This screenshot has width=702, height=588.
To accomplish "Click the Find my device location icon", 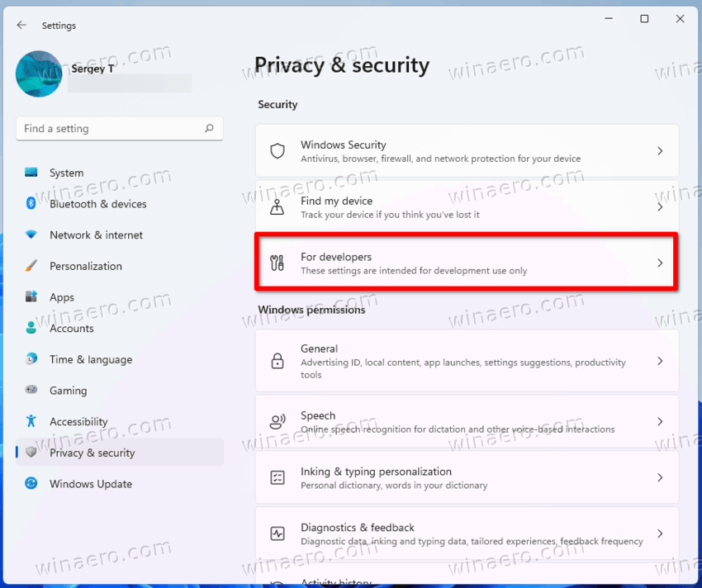I will coord(277,207).
